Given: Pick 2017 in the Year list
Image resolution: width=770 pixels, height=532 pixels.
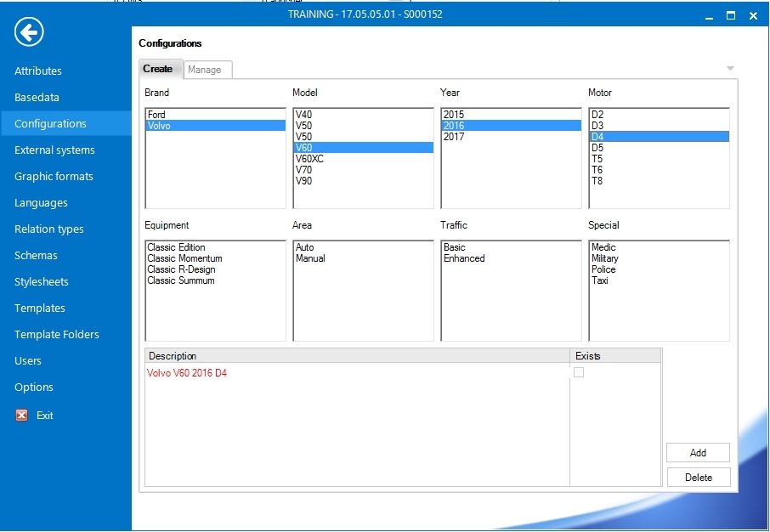Looking at the screenshot, I should pos(454,137).
